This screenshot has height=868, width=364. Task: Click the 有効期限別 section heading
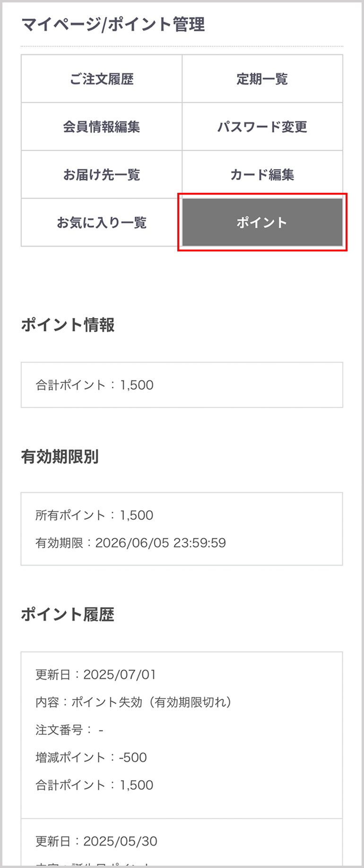[x=60, y=457]
